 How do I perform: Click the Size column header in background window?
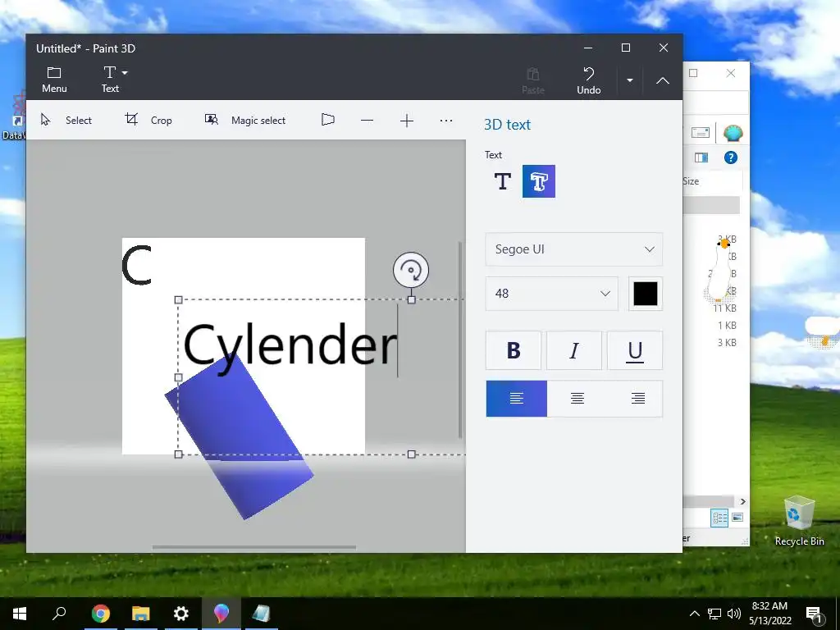click(x=691, y=181)
